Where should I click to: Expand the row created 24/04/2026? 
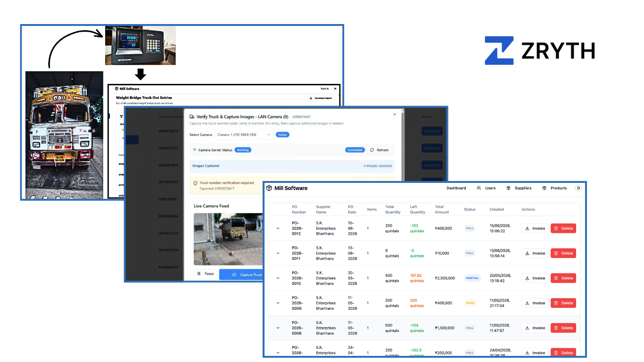(278, 352)
